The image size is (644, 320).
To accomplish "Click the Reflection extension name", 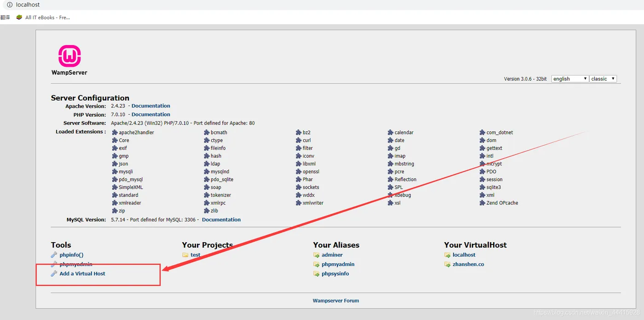I will [x=405, y=180].
